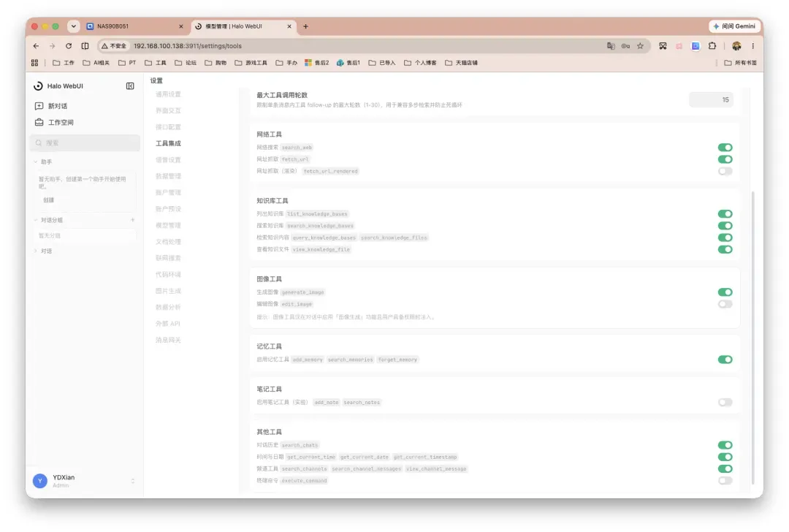Open the Chrome three-dot menu
Viewport: 789px width, 532px height.
coord(752,46)
